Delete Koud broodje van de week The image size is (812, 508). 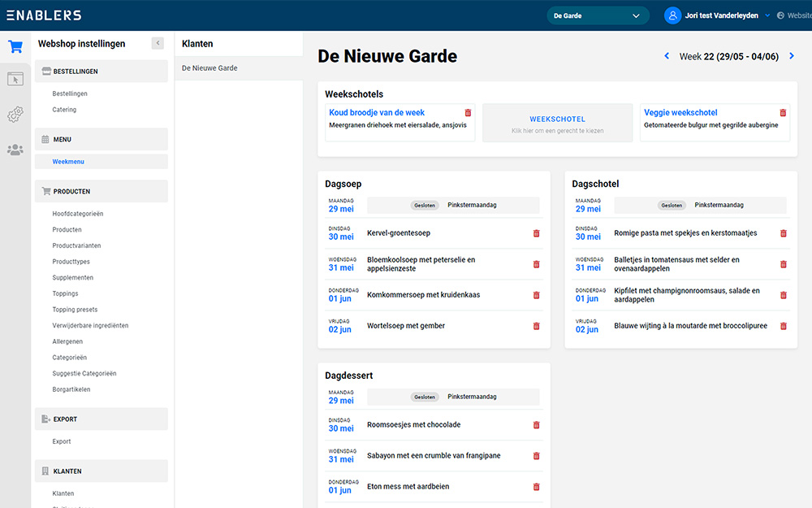[468, 113]
